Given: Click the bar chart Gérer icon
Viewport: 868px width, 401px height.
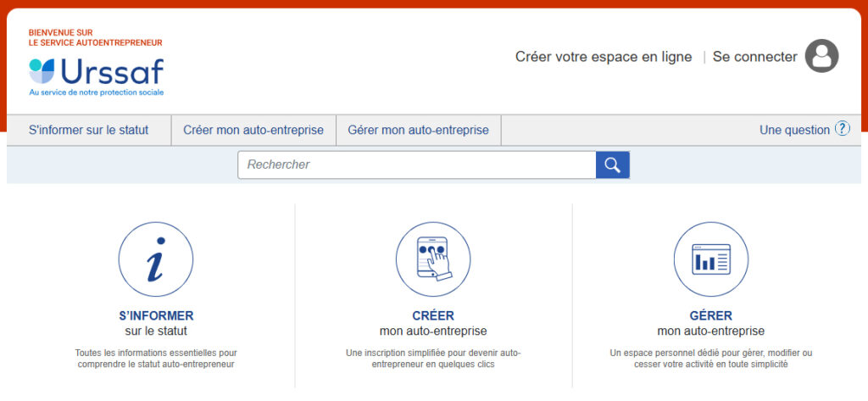Looking at the screenshot, I should pyautogui.click(x=710, y=259).
